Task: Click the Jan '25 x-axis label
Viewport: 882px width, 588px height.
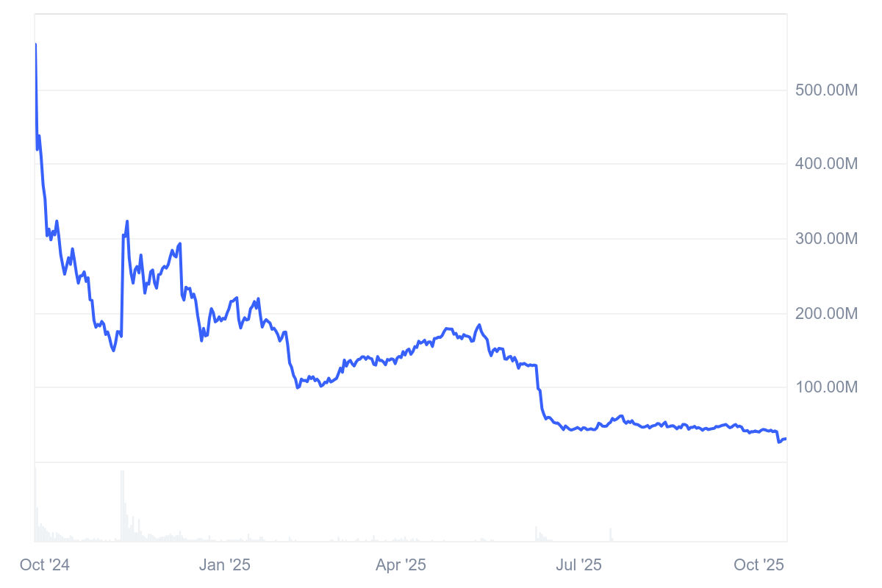Action: pyautogui.click(x=225, y=564)
